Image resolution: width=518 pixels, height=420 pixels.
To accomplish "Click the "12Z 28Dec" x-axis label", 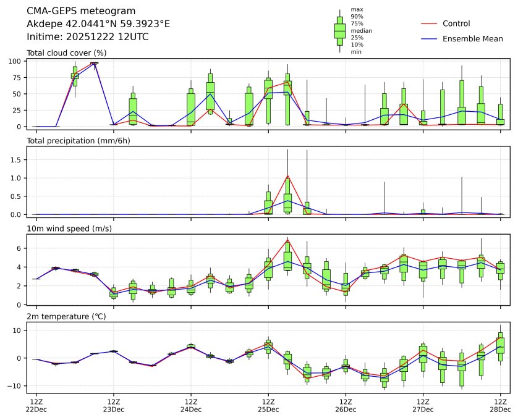I will pyautogui.click(x=500, y=405).
